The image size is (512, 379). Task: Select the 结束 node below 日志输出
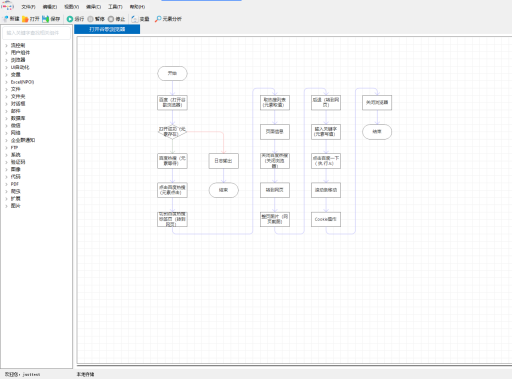point(224,190)
